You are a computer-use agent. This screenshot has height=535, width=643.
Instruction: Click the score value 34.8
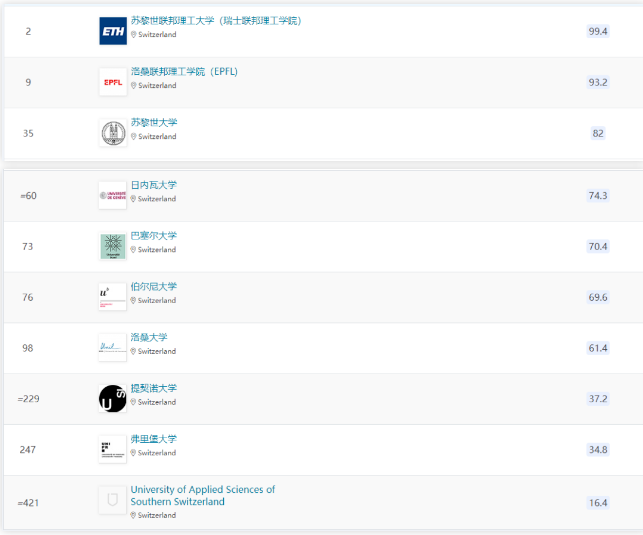pos(598,449)
